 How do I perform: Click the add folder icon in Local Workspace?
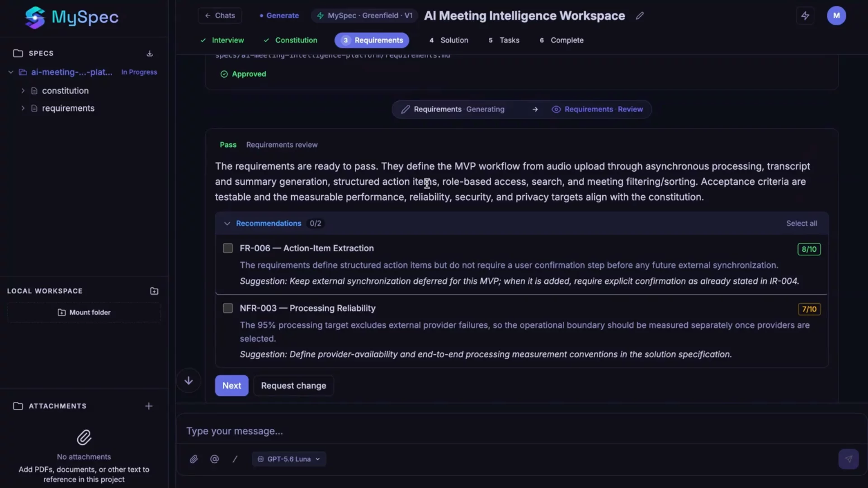tap(154, 291)
